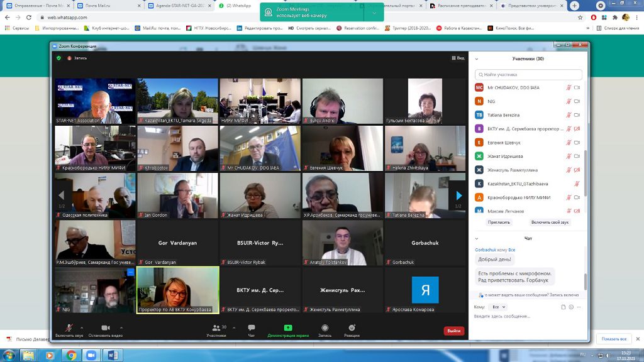Expand participants options arrow in toolbar
Image resolution: width=644 pixels, height=362 pixels.
click(234, 327)
